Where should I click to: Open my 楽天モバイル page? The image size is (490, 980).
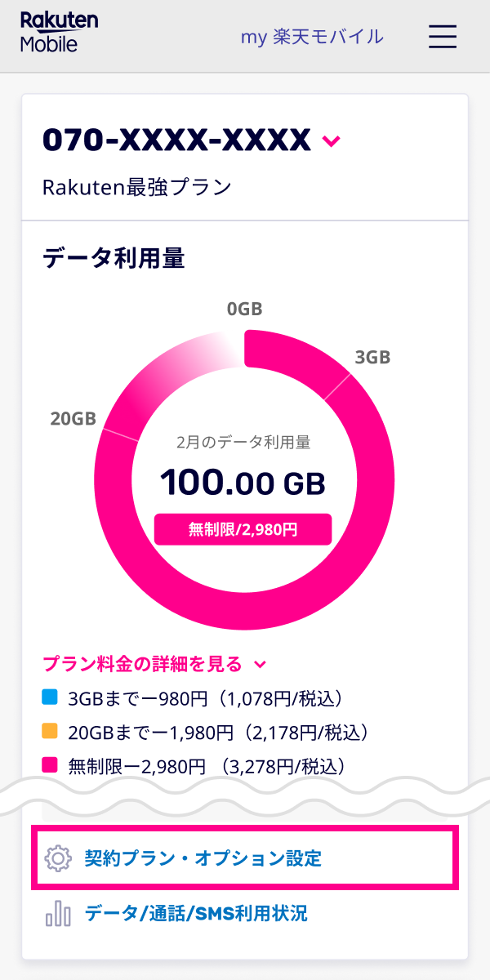(x=312, y=37)
